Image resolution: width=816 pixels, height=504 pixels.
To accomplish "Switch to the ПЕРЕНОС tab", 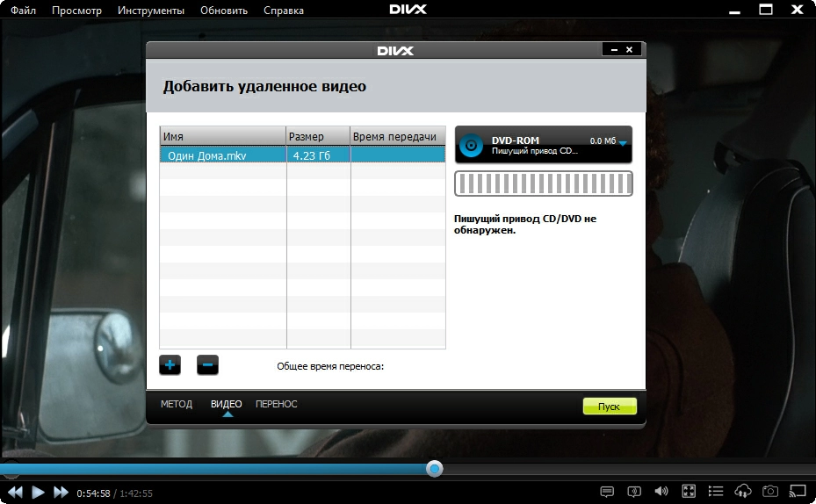I will (x=277, y=404).
